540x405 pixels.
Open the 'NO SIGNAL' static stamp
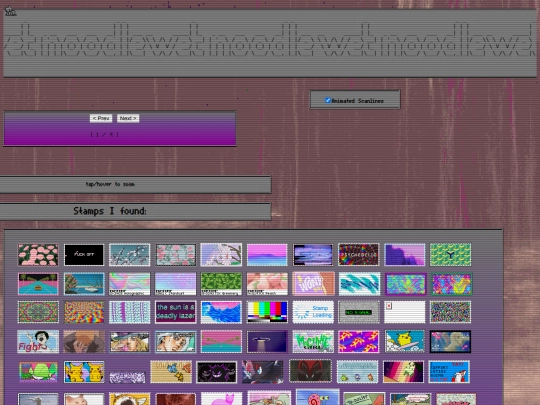359,312
